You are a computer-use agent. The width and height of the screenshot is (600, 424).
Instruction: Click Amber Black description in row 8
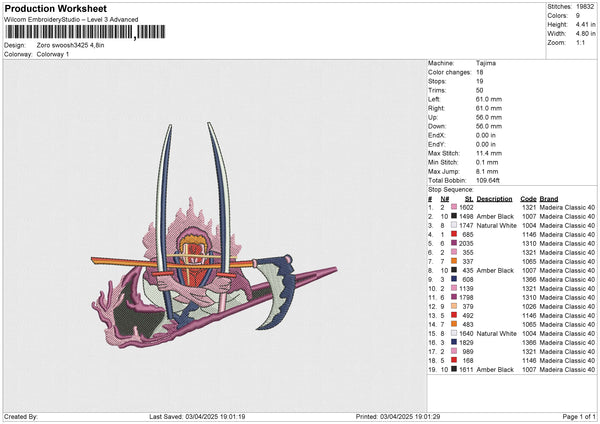[x=495, y=271]
